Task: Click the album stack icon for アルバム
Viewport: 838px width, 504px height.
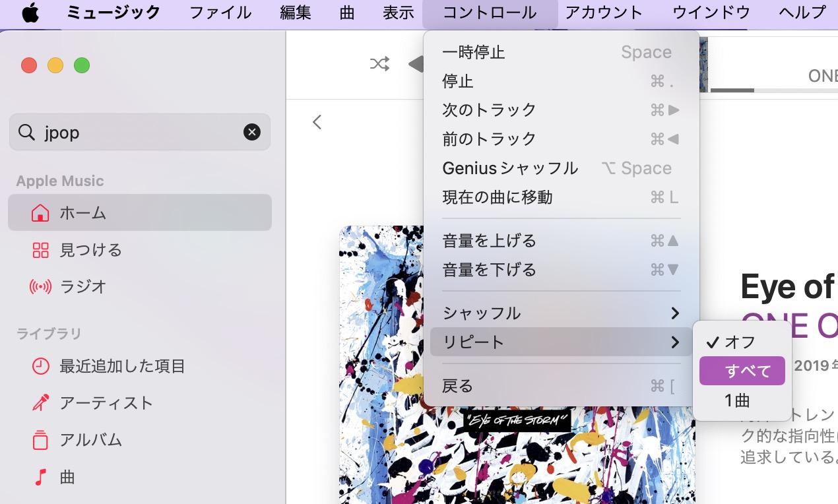Action: (x=40, y=440)
